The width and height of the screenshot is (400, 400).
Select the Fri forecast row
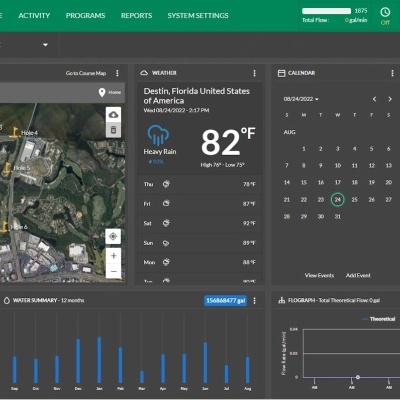tap(200, 203)
